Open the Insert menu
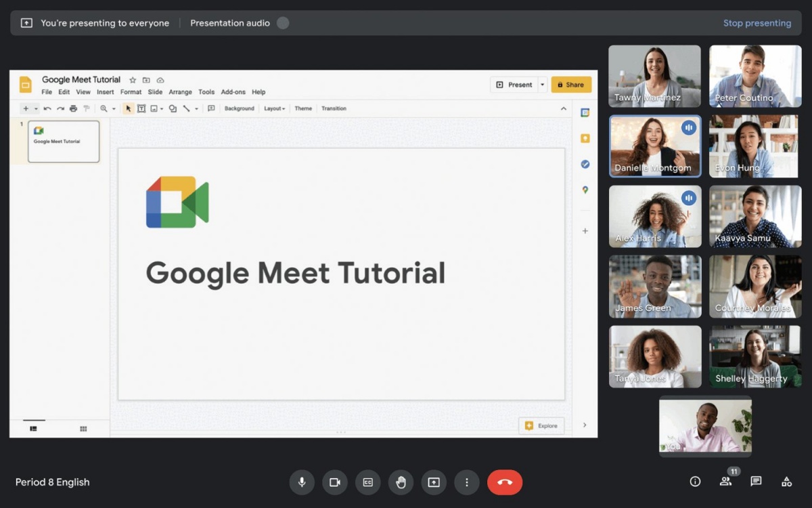Screen dimensions: 812x508 point(105,92)
